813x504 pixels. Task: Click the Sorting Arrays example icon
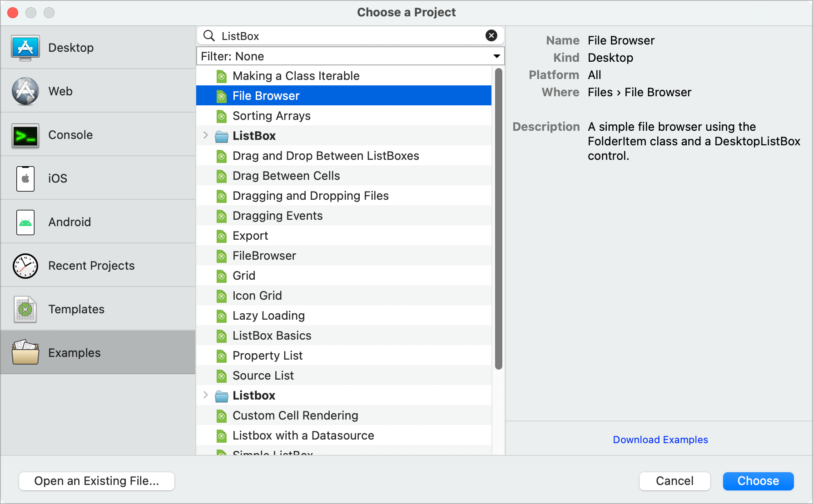pos(222,116)
